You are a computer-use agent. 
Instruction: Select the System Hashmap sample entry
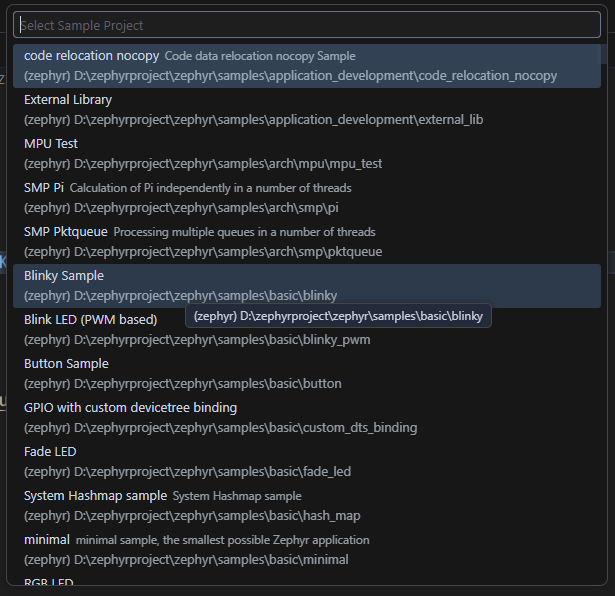(307, 506)
